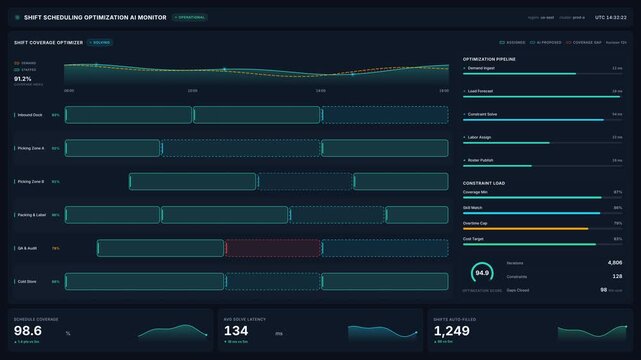Click the SOLVING status badge

click(x=100, y=42)
